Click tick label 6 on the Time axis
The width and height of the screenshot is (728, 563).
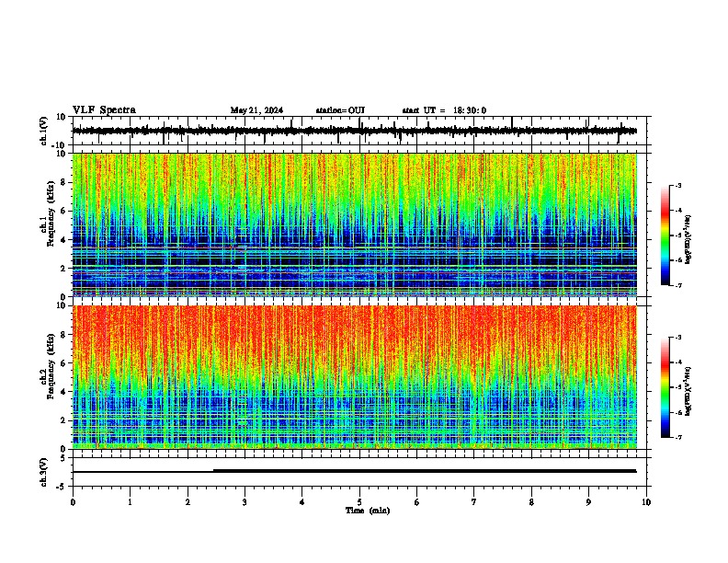(417, 502)
